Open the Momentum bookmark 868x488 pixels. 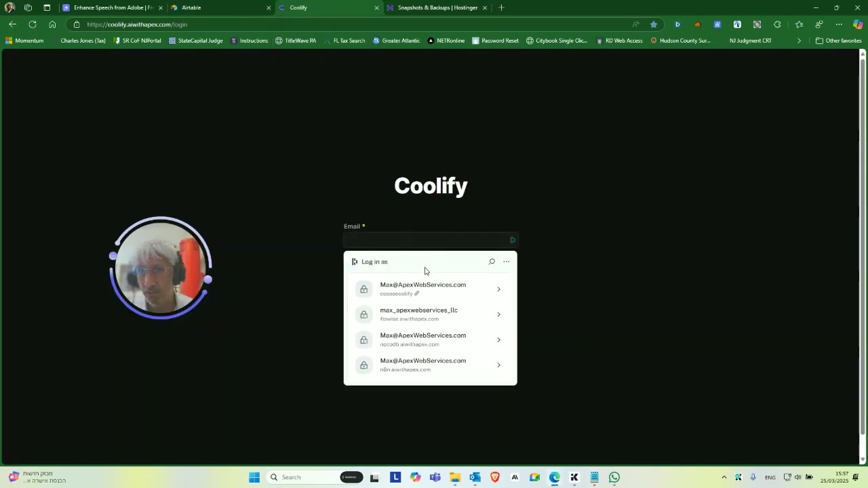point(24,41)
